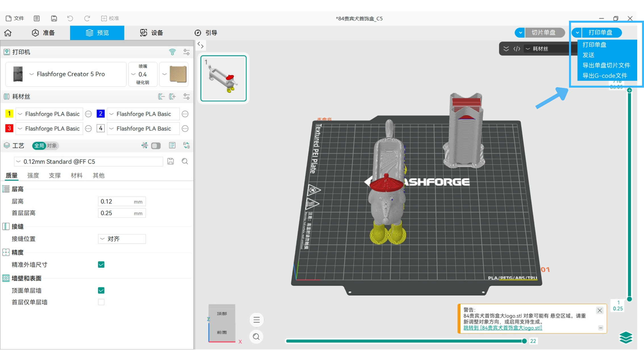Save the process preset with the disk icon
This screenshot has width=644, height=350.
tap(171, 161)
